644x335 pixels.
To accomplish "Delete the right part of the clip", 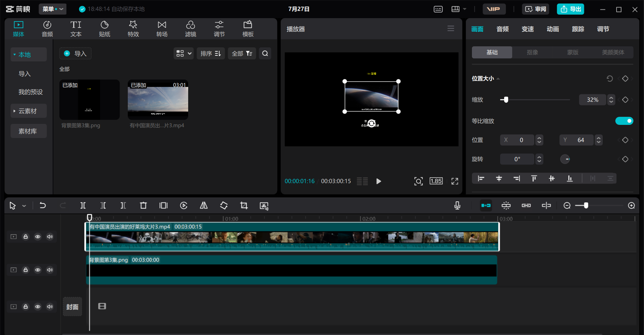I will click(x=123, y=205).
